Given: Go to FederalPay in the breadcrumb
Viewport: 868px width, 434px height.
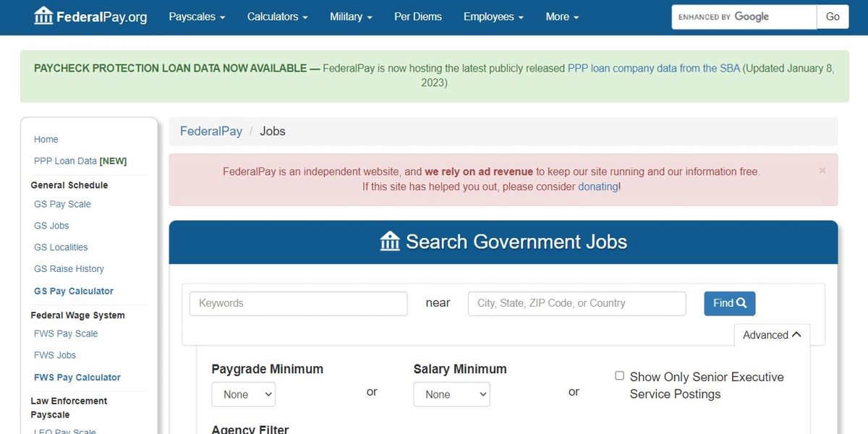Looking at the screenshot, I should click(211, 131).
